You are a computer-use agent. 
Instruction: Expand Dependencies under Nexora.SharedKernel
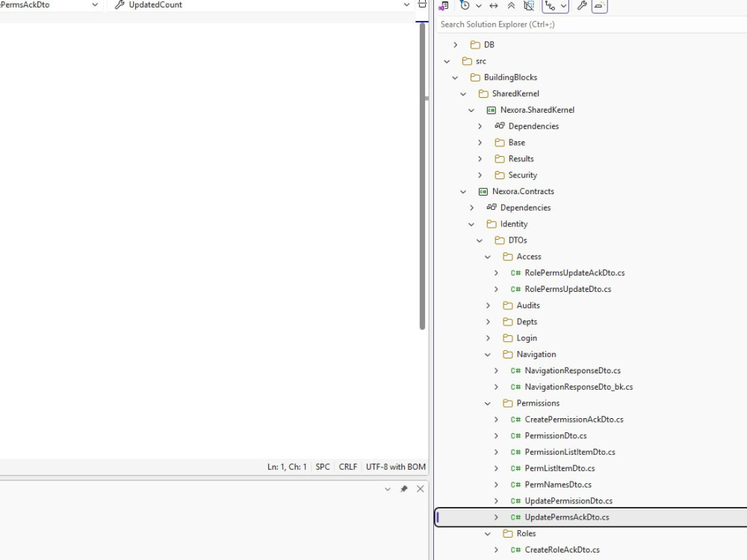(480, 126)
